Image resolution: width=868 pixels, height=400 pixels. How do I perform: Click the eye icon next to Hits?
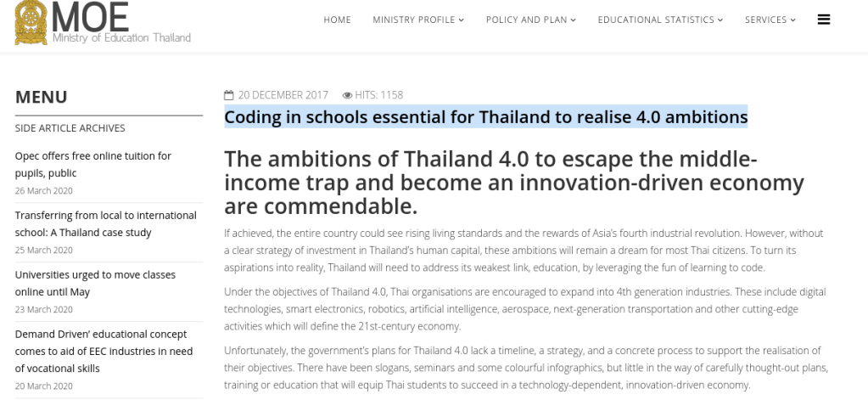pyautogui.click(x=347, y=95)
